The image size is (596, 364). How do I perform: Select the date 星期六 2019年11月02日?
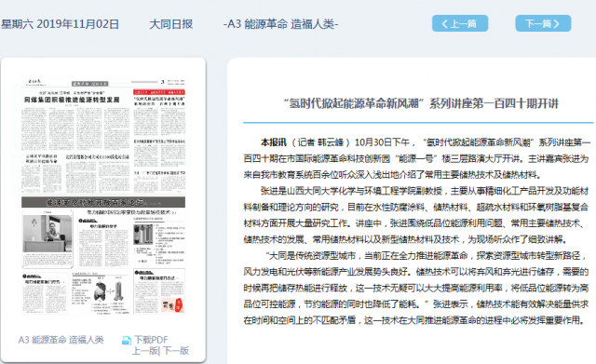(60, 24)
